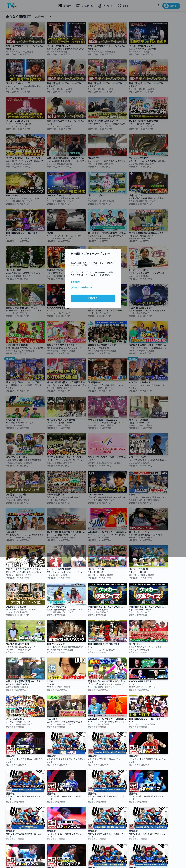The height and width of the screenshot is (868, 186).
Task: Open the 利用規約 terms link
Action: [75, 282]
